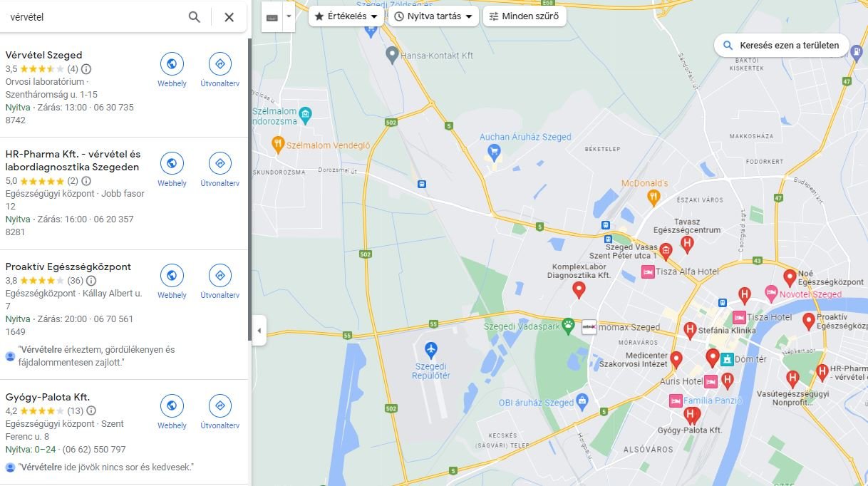Image resolution: width=868 pixels, height=486 pixels.
Task: Get Útvonalterv for Vérvétel Szeged
Action: coord(219,70)
